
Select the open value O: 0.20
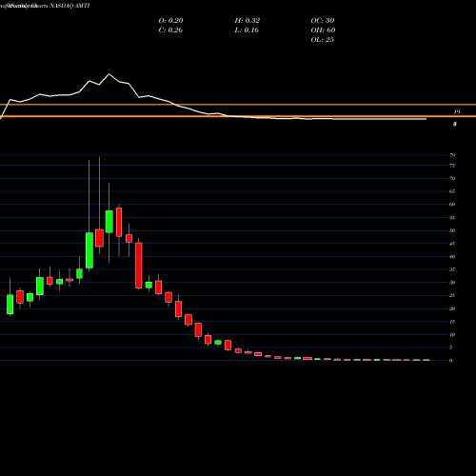170,20
